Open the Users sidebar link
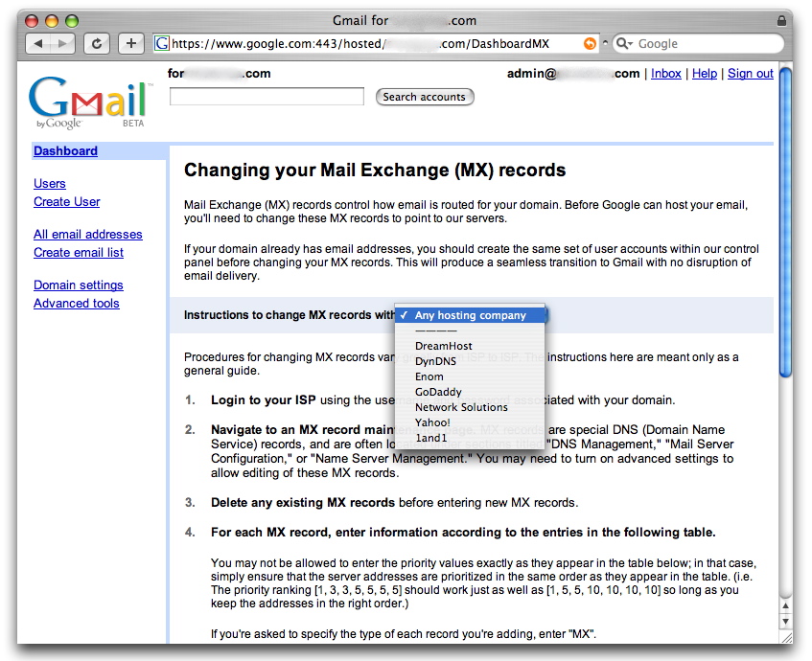812x661 pixels. point(50,183)
